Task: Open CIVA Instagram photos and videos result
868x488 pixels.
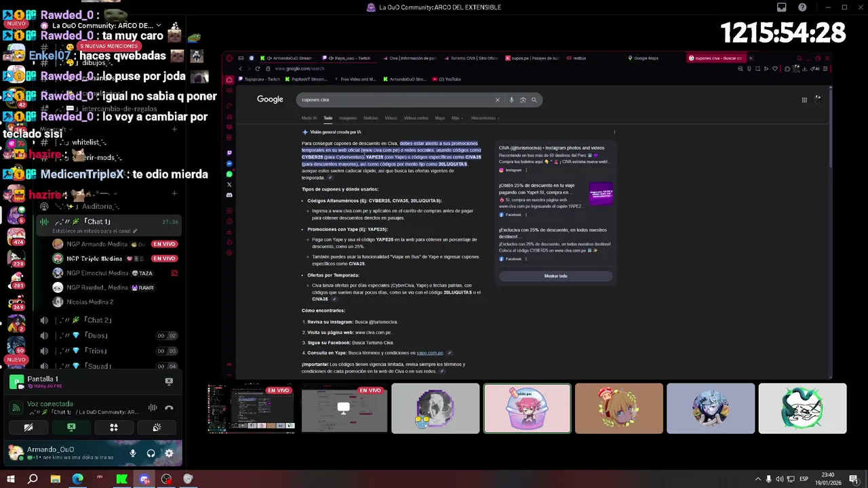Action: pos(551,148)
